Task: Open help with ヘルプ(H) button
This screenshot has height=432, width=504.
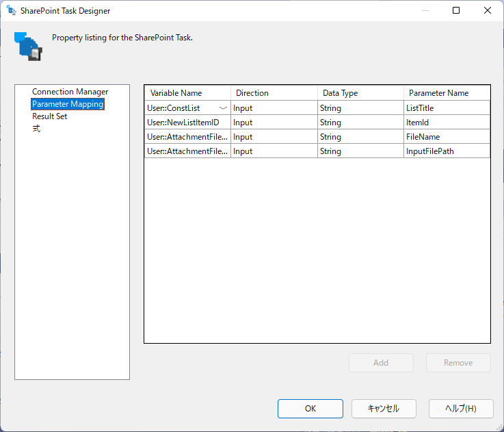Action: click(461, 409)
